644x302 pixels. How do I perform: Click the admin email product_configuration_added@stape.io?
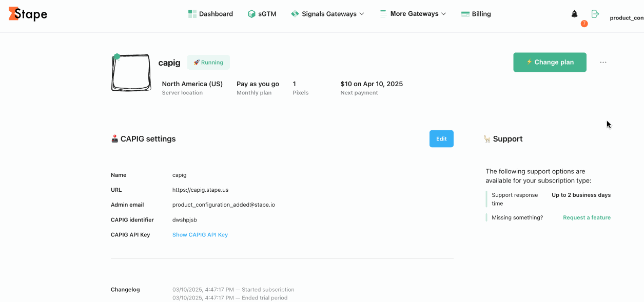224,205
